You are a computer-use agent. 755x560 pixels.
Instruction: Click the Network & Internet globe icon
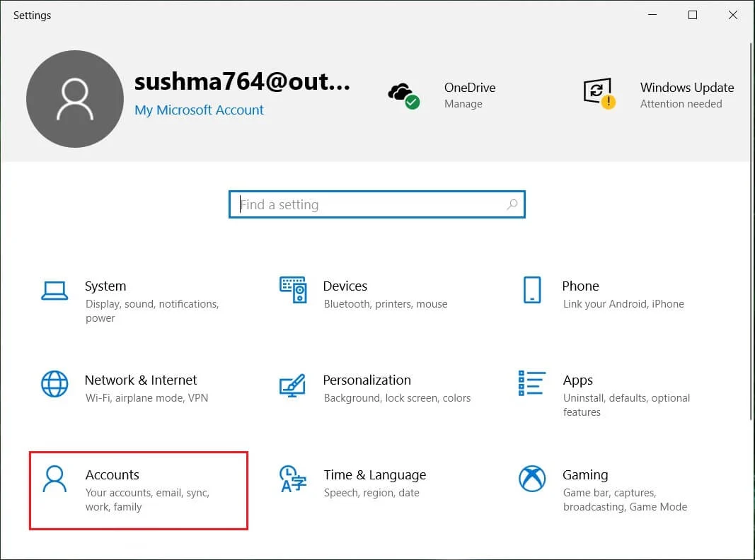[x=54, y=384]
